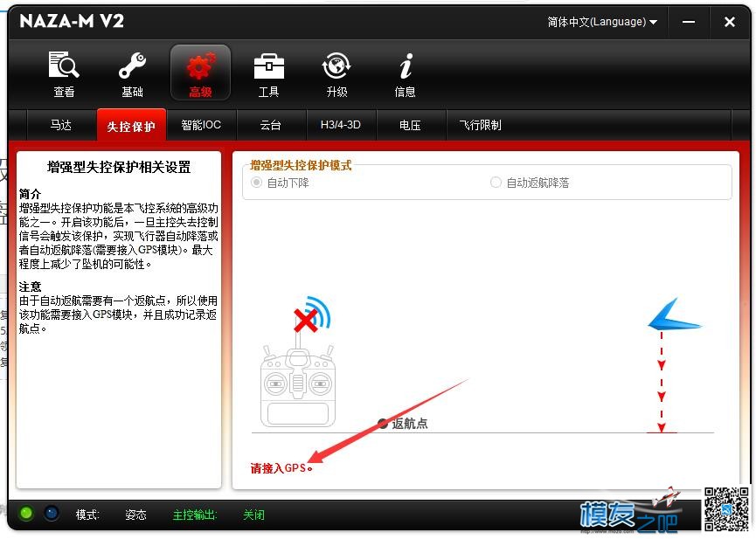This screenshot has width=756, height=539.
Task: Click the 关闭 status value
Action: coord(253,515)
